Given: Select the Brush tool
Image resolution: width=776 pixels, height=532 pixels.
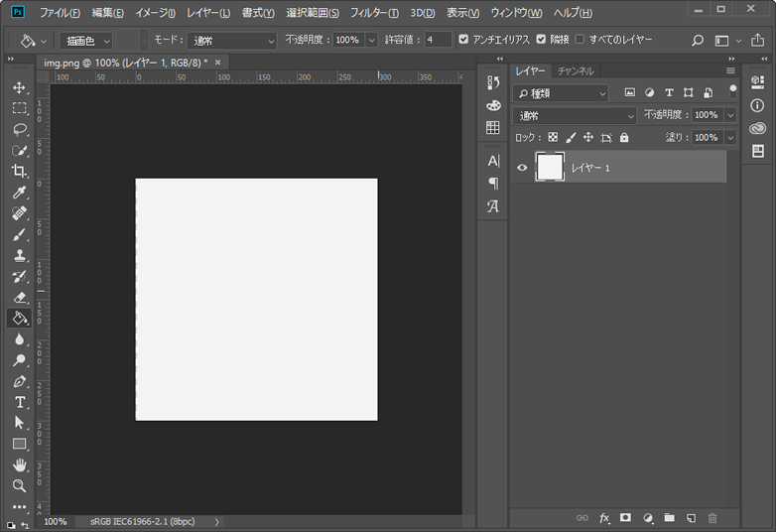Looking at the screenshot, I should (x=19, y=234).
